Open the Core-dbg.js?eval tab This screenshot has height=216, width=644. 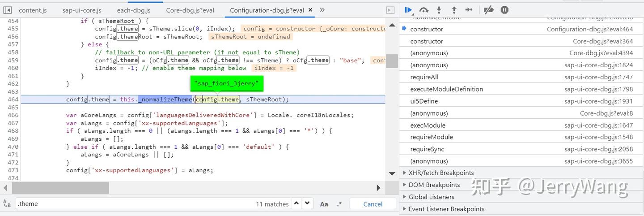[190, 10]
